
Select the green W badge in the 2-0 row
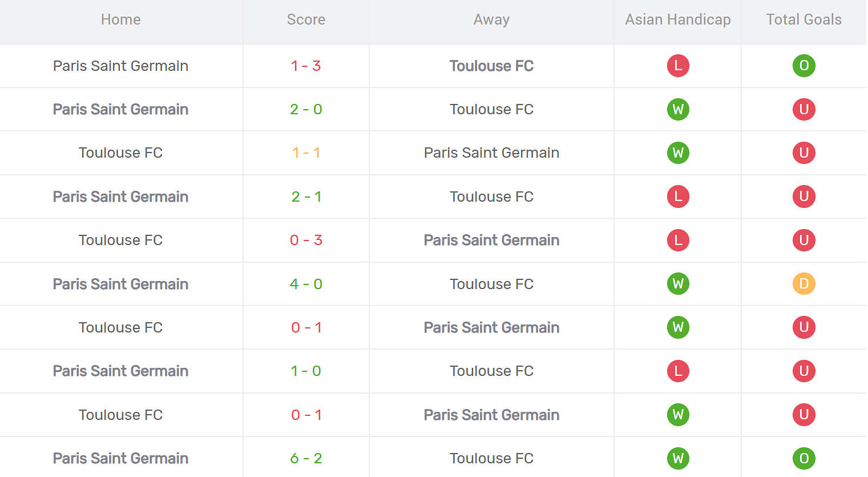678,109
